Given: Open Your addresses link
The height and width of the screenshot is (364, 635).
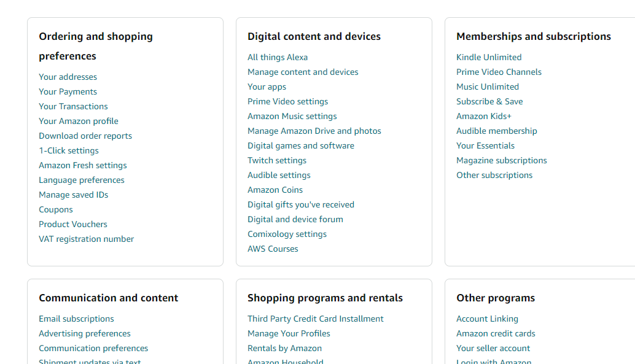Looking at the screenshot, I should pyautogui.click(x=68, y=77).
